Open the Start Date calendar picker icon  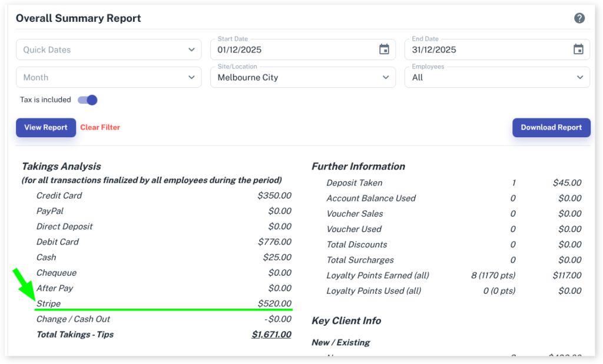(x=384, y=49)
